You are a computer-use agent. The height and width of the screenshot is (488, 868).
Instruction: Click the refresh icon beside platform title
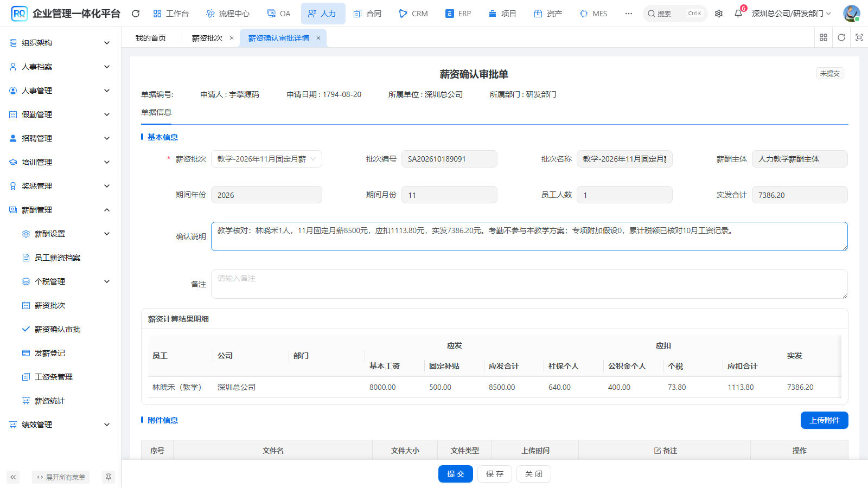136,14
